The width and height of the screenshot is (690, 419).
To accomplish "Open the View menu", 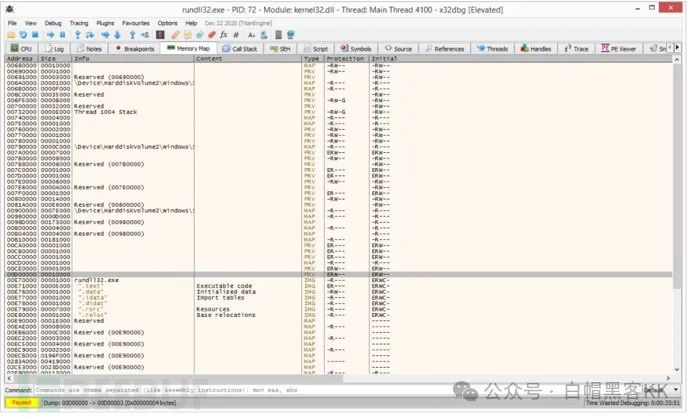I will click(31, 23).
